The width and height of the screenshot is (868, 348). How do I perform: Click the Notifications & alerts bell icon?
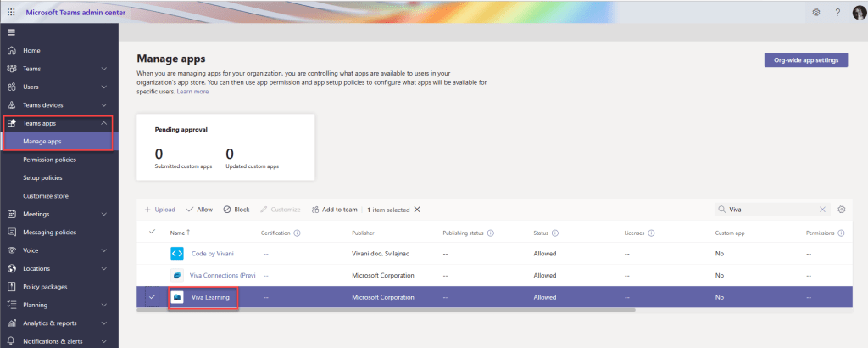(x=12, y=341)
